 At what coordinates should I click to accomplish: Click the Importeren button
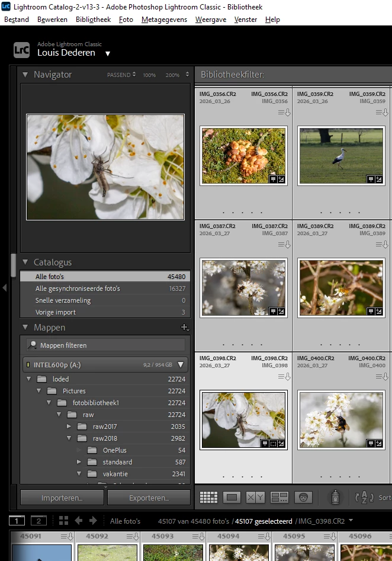[62, 498]
